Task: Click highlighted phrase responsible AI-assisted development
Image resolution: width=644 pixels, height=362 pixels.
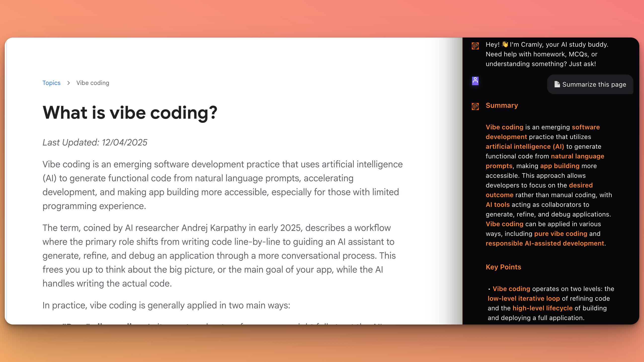Action: point(545,243)
